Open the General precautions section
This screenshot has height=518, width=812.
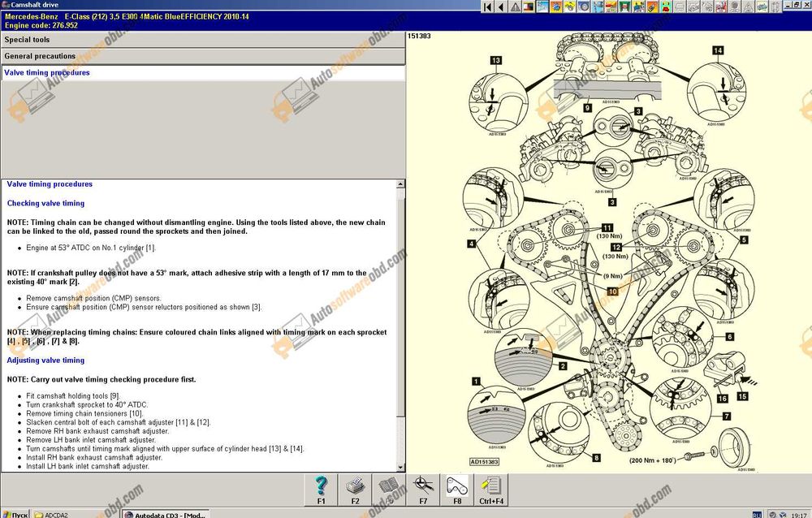pos(203,57)
